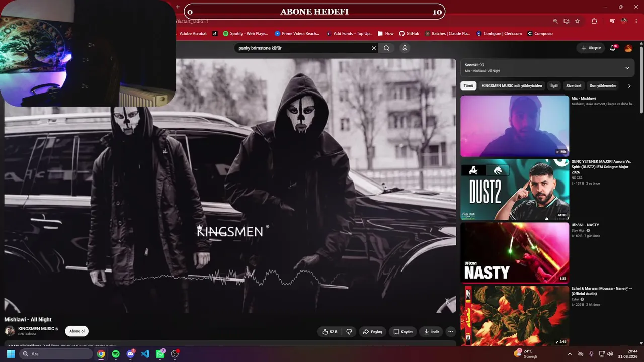
Task: Open Spotify from the taskbar
Action: click(x=116, y=354)
